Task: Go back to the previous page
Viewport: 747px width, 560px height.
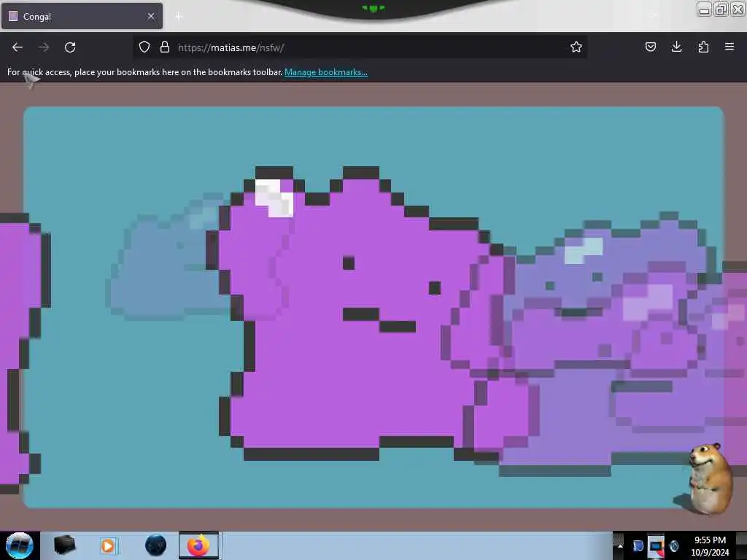Action: tap(18, 47)
